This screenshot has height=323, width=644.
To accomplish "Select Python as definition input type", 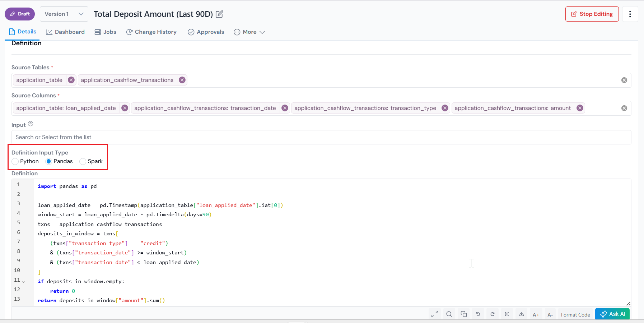I will (x=15, y=161).
